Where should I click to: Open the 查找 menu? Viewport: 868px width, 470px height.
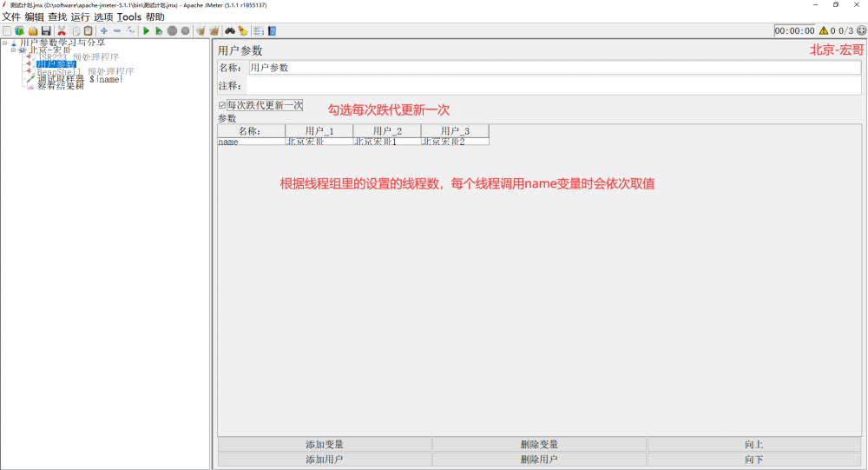[57, 17]
